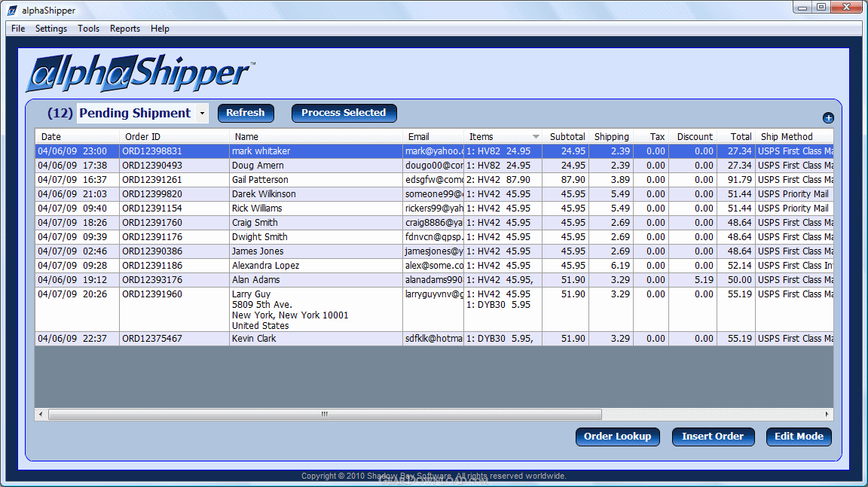
Task: Sort by the Order ID column header
Action: tap(174, 136)
